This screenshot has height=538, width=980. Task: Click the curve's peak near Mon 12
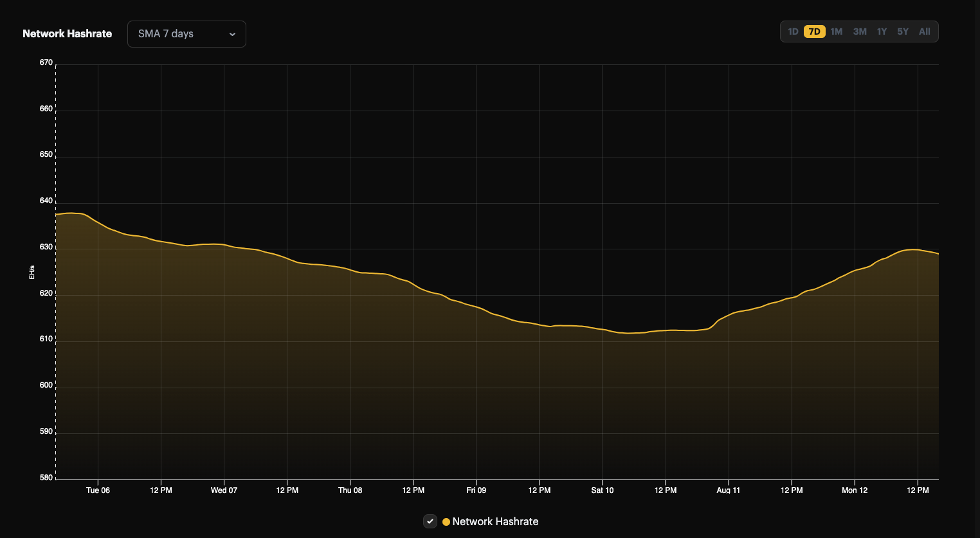coord(913,249)
